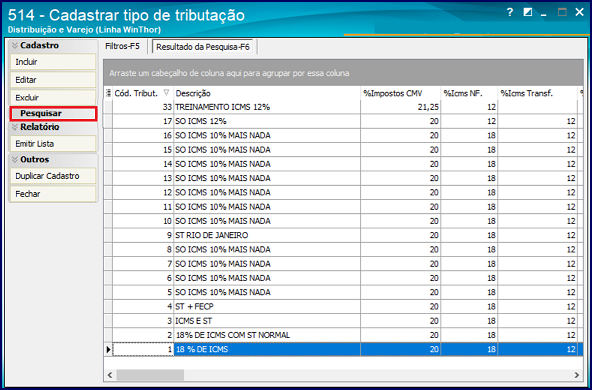The width and height of the screenshot is (592, 390).
Task: Click the help question mark icon
Action: (510, 12)
